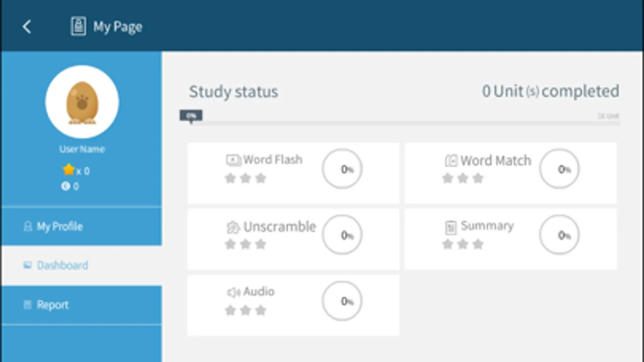The width and height of the screenshot is (644, 362).
Task: Click the Audio progress circle
Action: coord(342,301)
